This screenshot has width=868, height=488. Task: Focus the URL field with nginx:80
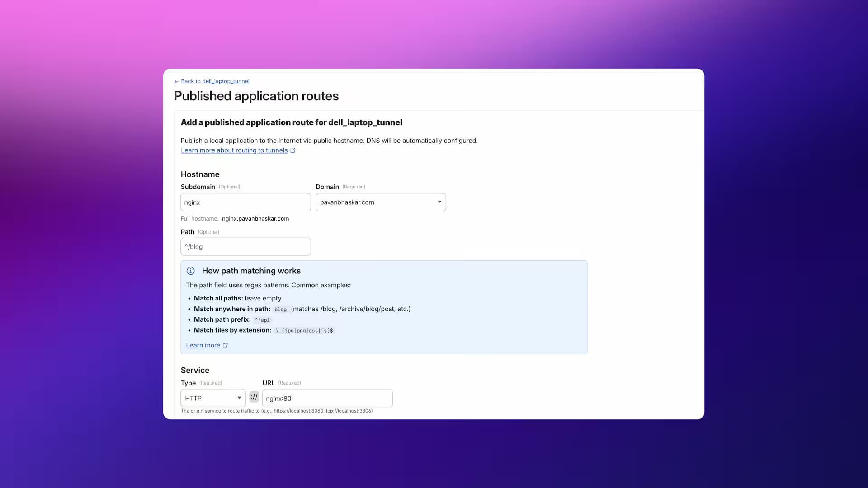[x=327, y=398]
